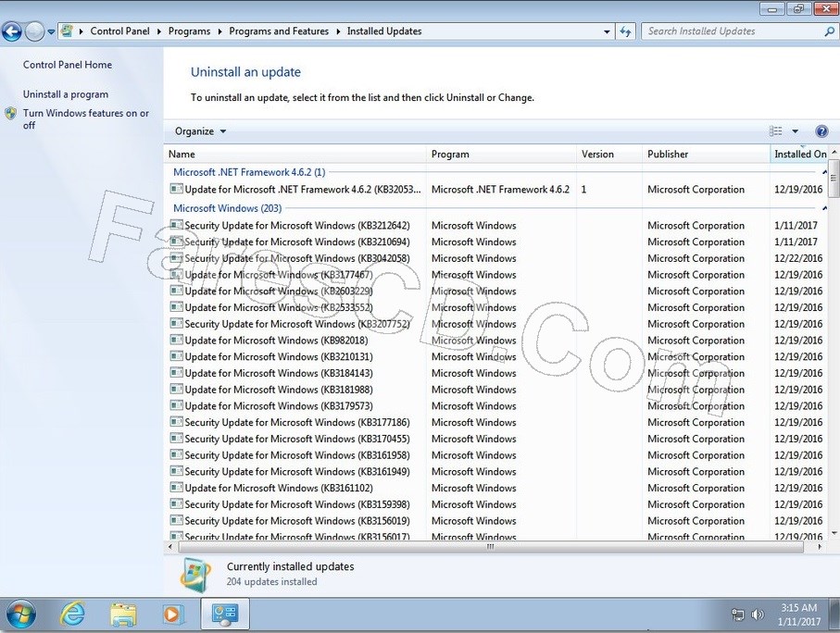Screen dimensions: 840x633
Task: Click shield icon beside Turn Windows features
Action: [x=11, y=114]
